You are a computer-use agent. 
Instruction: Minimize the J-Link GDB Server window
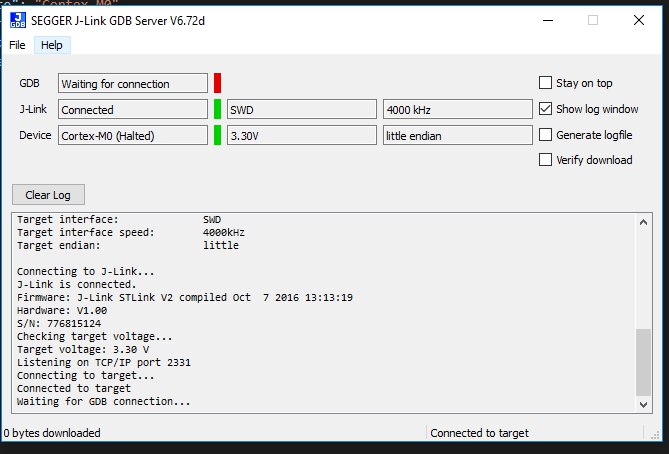[548, 20]
